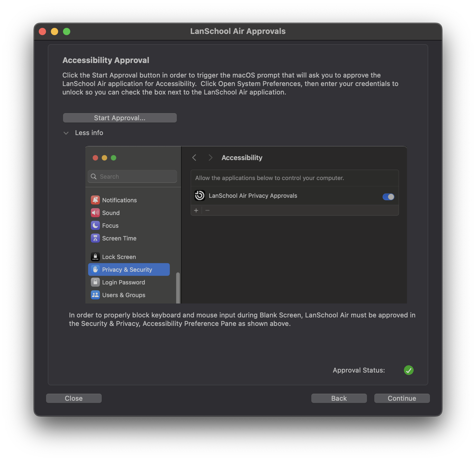
Task: Click the plus add-application button
Action: coord(196,210)
